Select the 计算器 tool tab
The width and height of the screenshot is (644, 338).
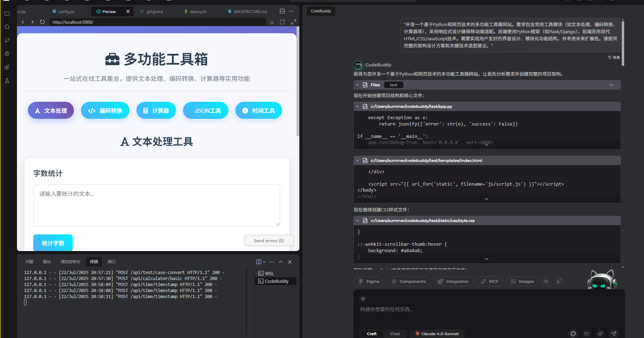tap(156, 111)
